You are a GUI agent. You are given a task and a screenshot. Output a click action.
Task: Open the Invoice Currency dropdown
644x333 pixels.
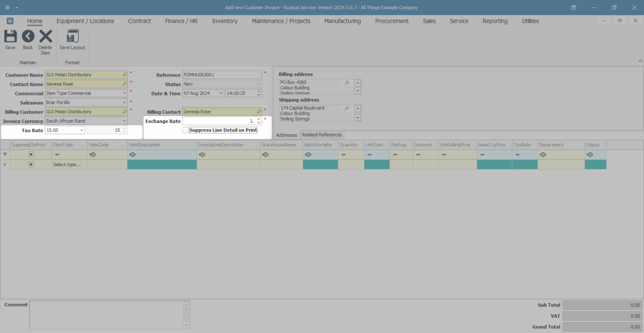pyautogui.click(x=124, y=121)
